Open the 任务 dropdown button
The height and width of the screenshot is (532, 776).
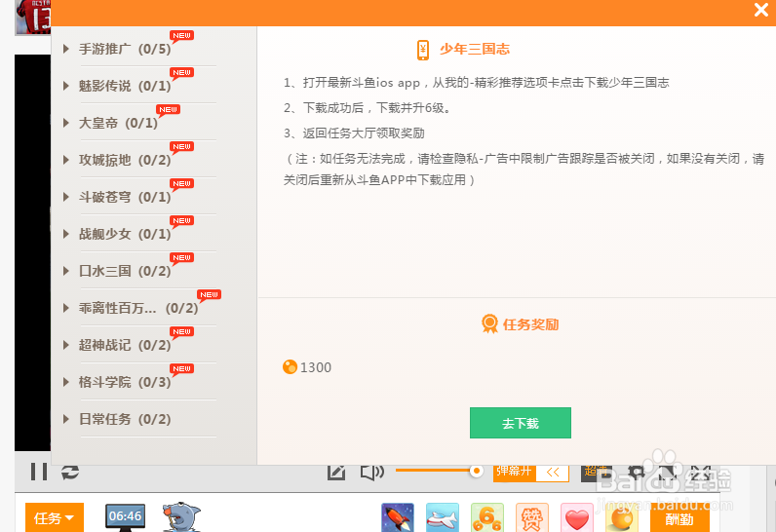[x=55, y=517]
